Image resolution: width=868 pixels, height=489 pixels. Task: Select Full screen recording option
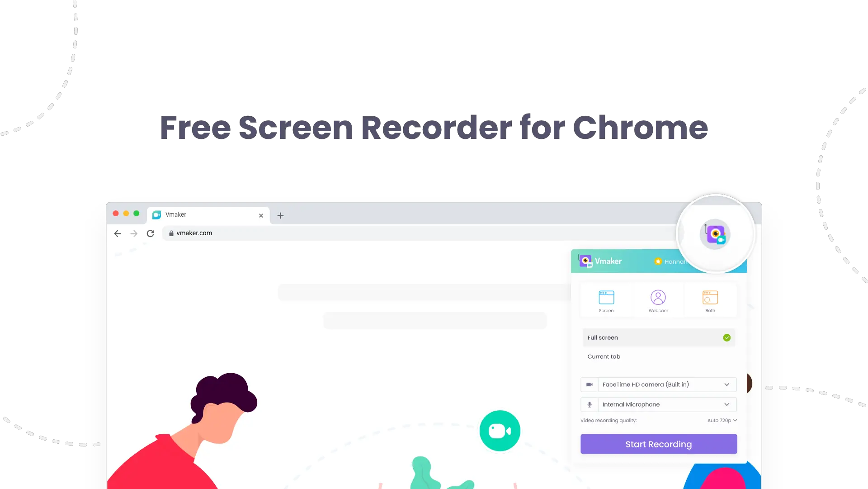coord(659,337)
